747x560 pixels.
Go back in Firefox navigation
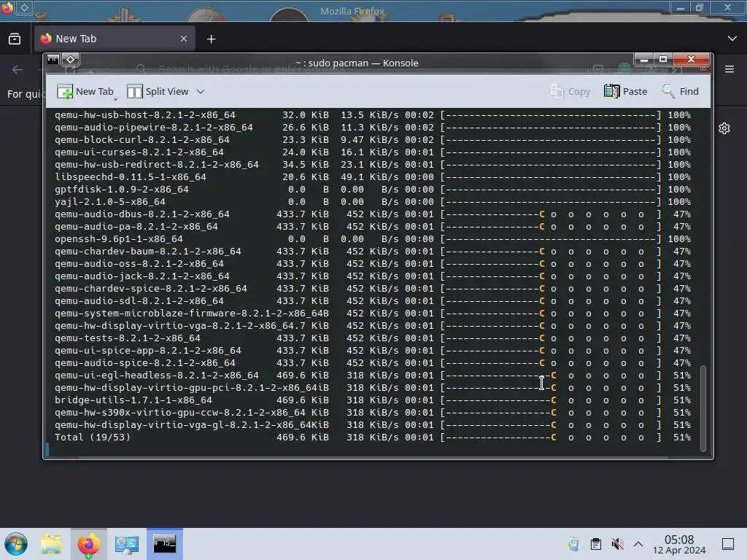click(18, 70)
